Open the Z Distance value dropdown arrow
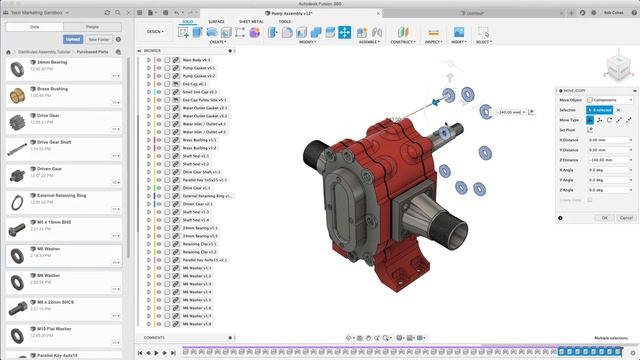 pos(631,160)
